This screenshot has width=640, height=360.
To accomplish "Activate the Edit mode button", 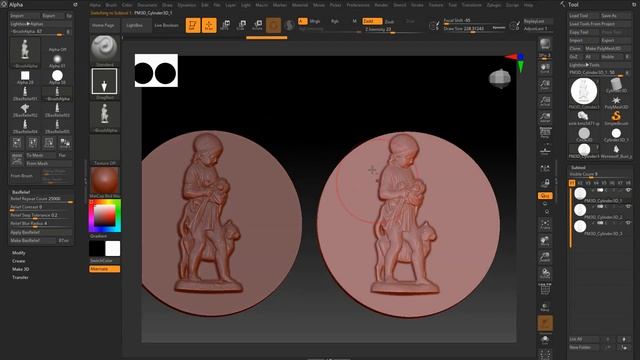I will point(193,25).
